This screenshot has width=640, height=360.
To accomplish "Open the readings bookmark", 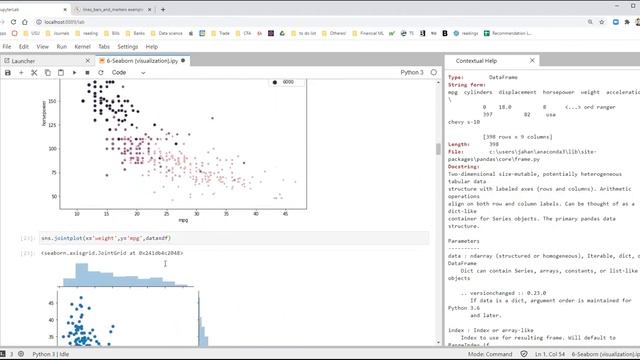I will point(465,33).
